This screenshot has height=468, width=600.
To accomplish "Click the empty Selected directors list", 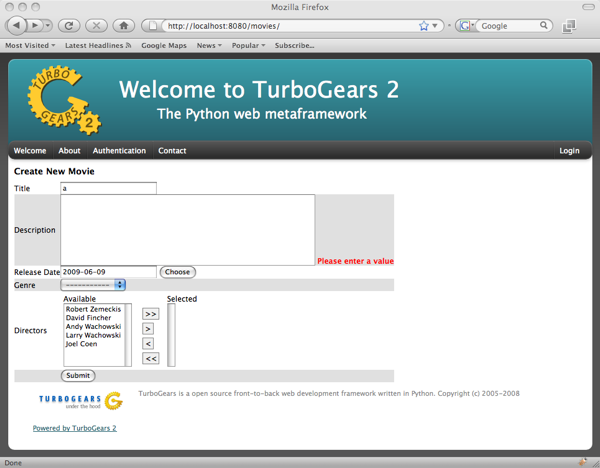I will pos(171,335).
